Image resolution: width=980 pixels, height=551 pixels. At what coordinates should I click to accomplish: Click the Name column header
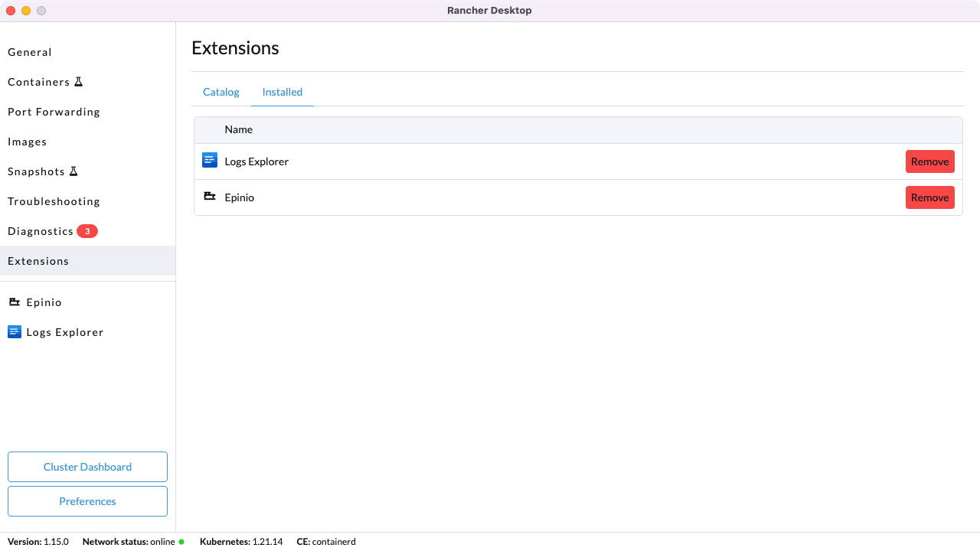click(x=238, y=129)
